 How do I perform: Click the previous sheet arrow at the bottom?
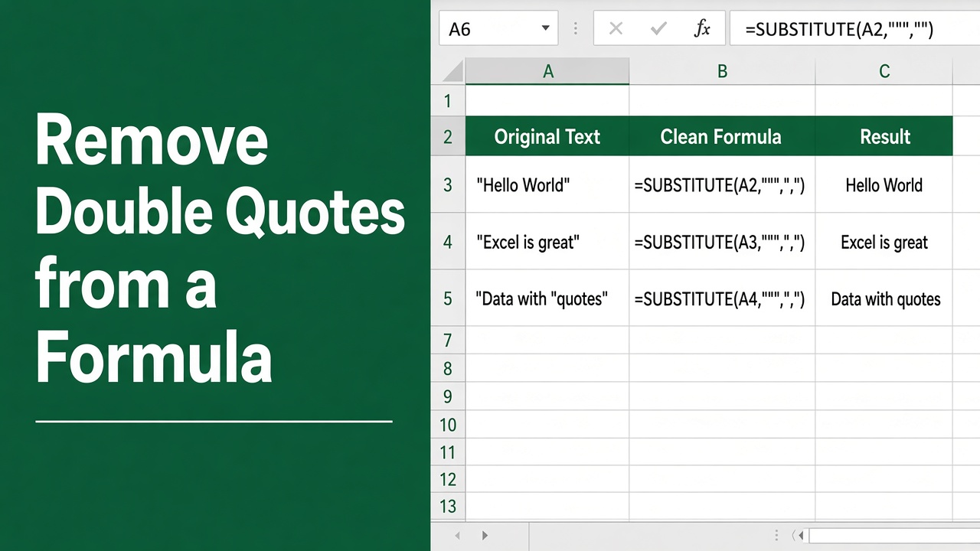(458, 536)
